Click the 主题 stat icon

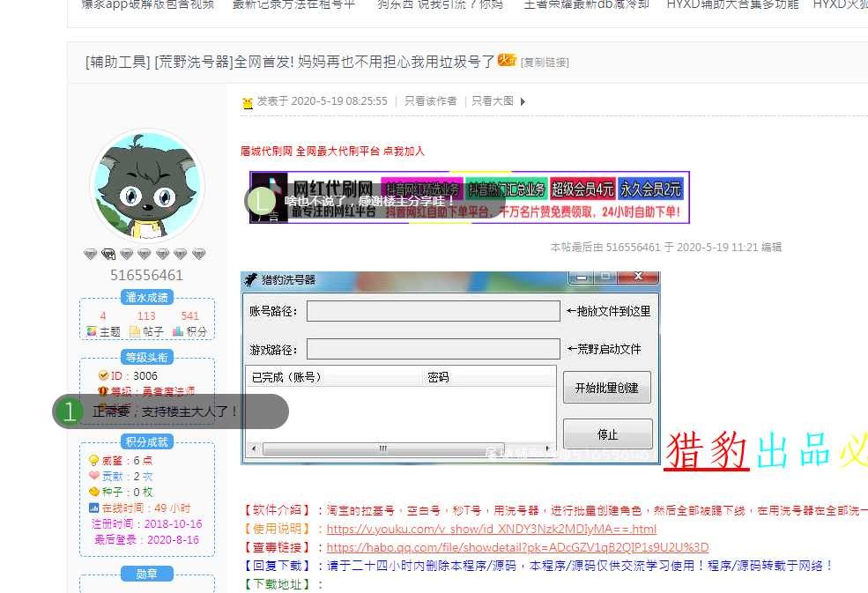[92, 331]
